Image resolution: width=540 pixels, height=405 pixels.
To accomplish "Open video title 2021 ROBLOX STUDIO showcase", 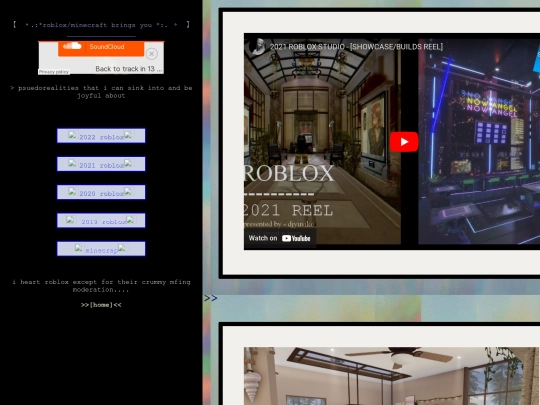I will 356,46.
